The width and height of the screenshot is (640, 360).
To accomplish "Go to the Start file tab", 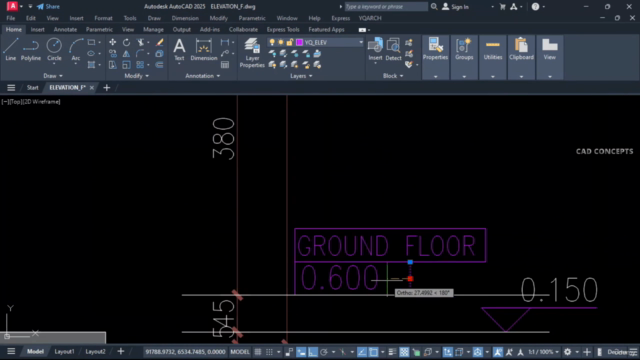I will tap(33, 88).
